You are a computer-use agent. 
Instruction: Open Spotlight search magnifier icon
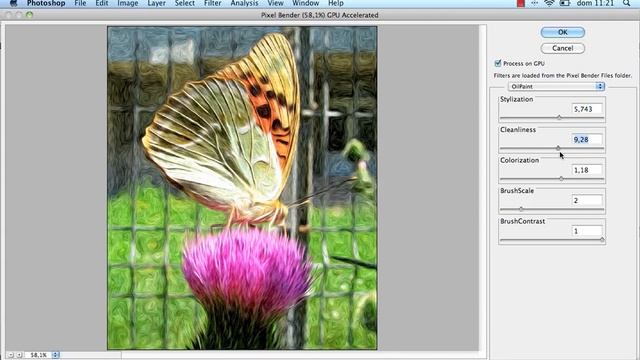pos(626,3)
